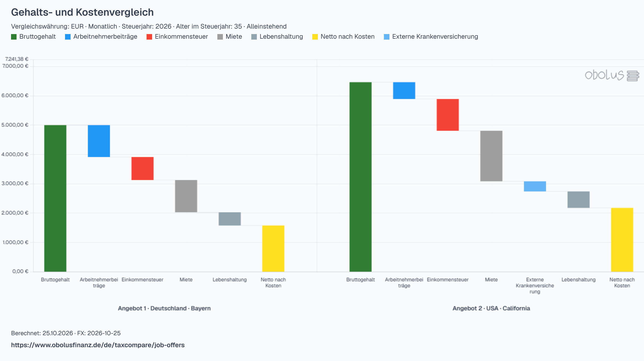Image resolution: width=644 pixels, height=361 pixels.
Task: Click the '7.000,00 €' axis label
Action: (x=15, y=66)
